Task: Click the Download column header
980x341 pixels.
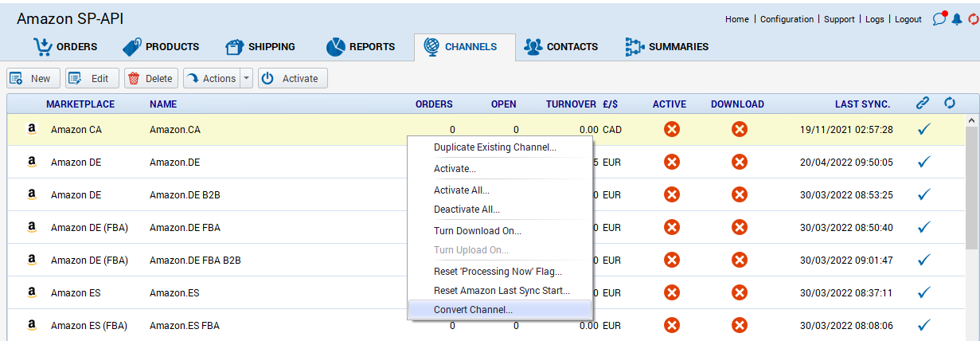Action: click(737, 104)
